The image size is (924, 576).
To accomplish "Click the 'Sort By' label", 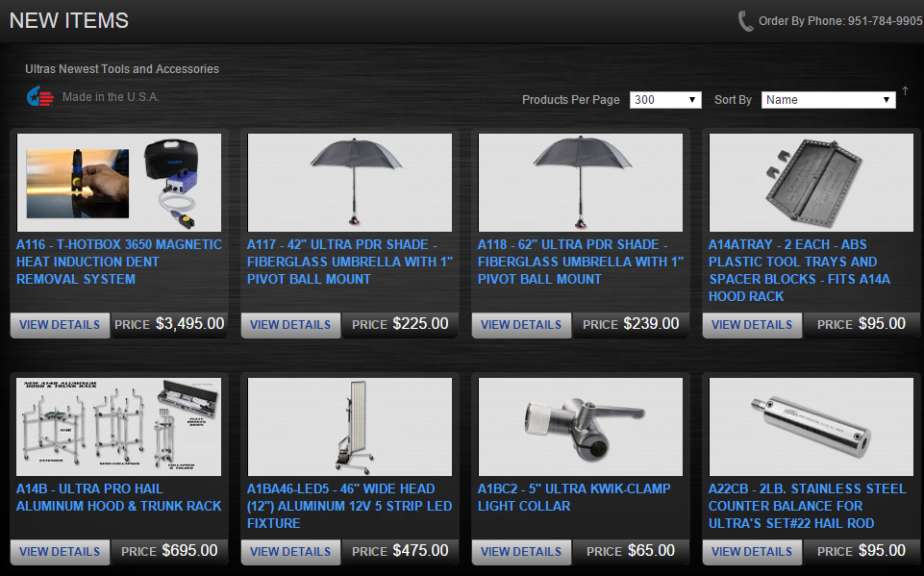I will click(x=733, y=100).
